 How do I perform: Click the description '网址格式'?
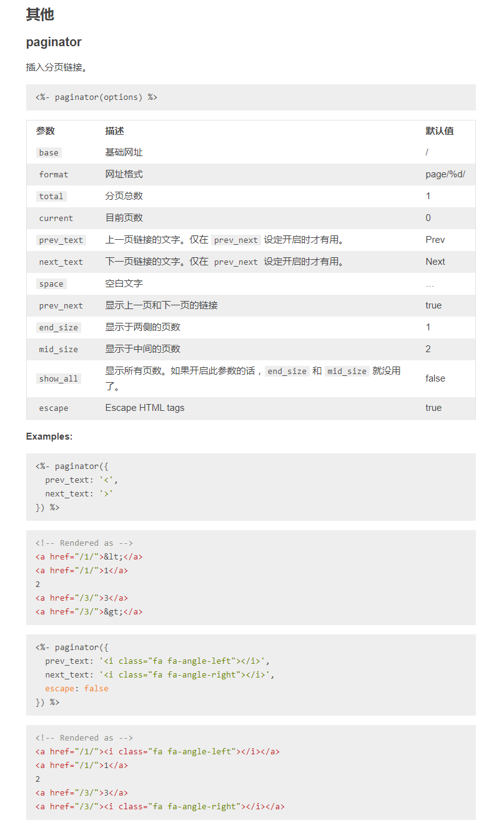(124, 174)
